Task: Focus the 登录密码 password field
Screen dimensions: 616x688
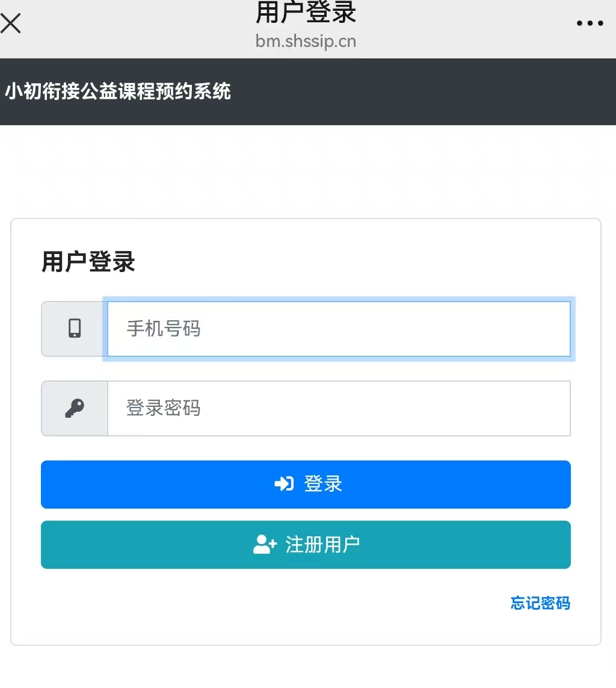Action: click(x=338, y=408)
